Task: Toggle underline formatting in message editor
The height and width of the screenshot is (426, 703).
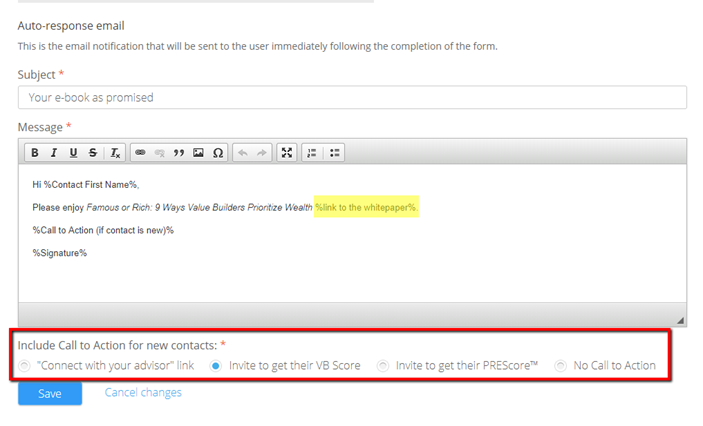Action: pyautogui.click(x=73, y=153)
